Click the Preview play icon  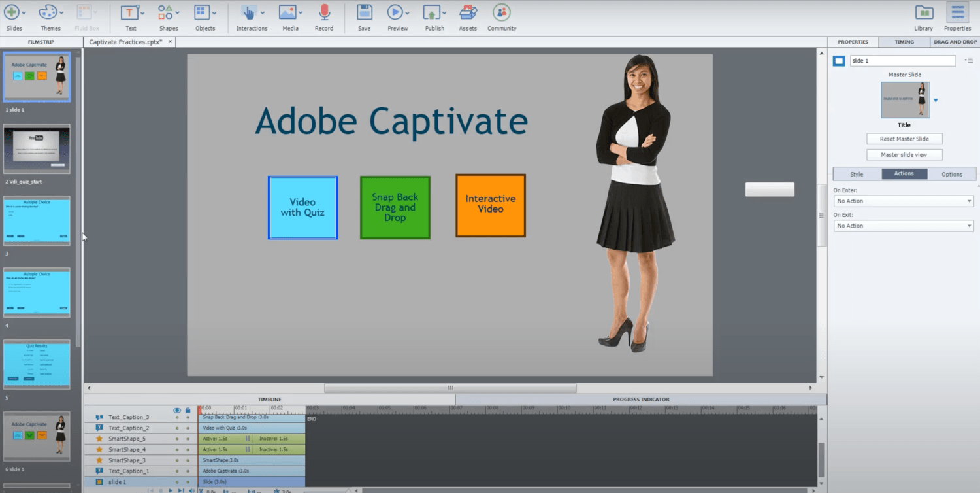pos(395,12)
